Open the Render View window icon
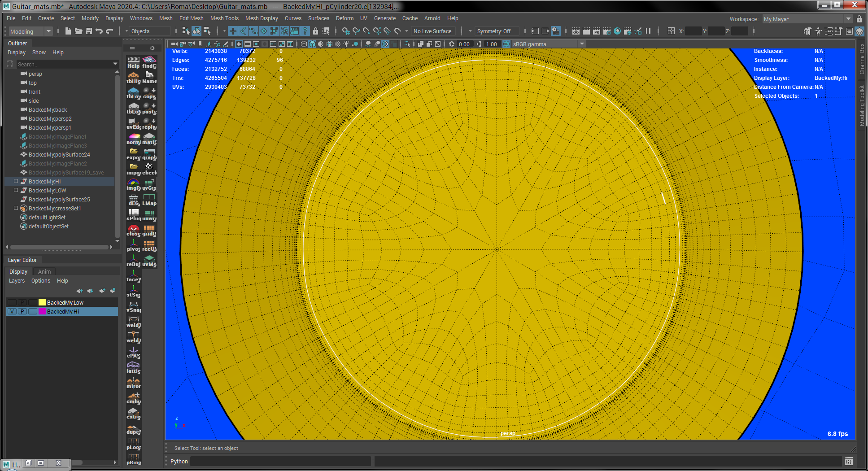Screen dimensions: 868x471 click(x=576, y=31)
